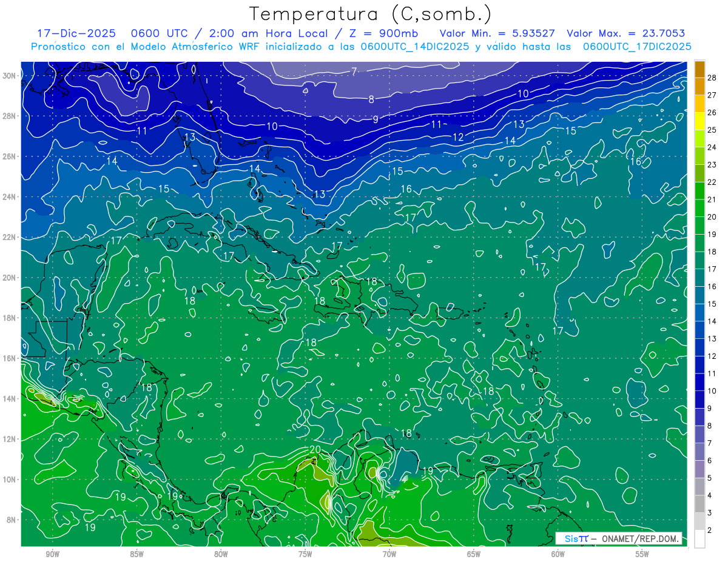Select the '17-Dic-2025' date text
The width and height of the screenshot is (728, 562).
click(76, 33)
